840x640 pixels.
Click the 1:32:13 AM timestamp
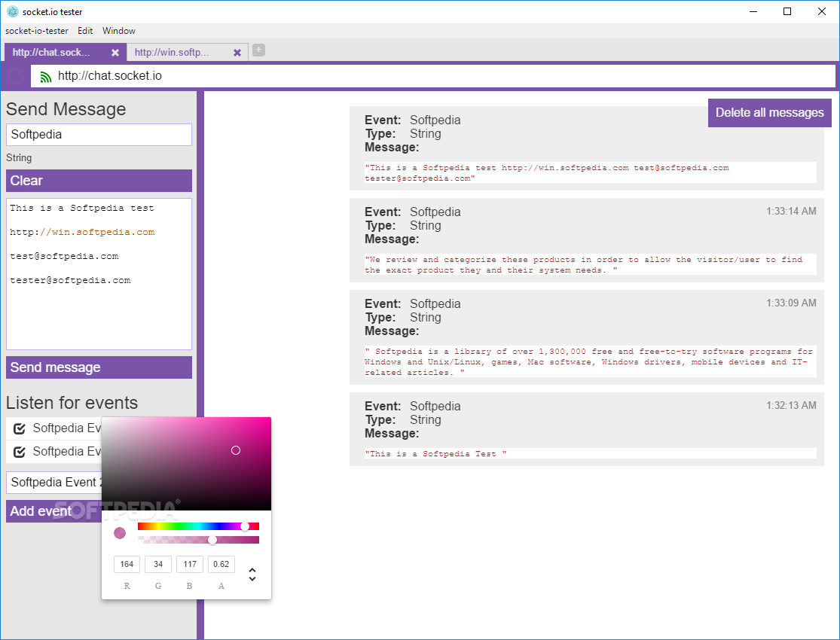pyautogui.click(x=791, y=405)
